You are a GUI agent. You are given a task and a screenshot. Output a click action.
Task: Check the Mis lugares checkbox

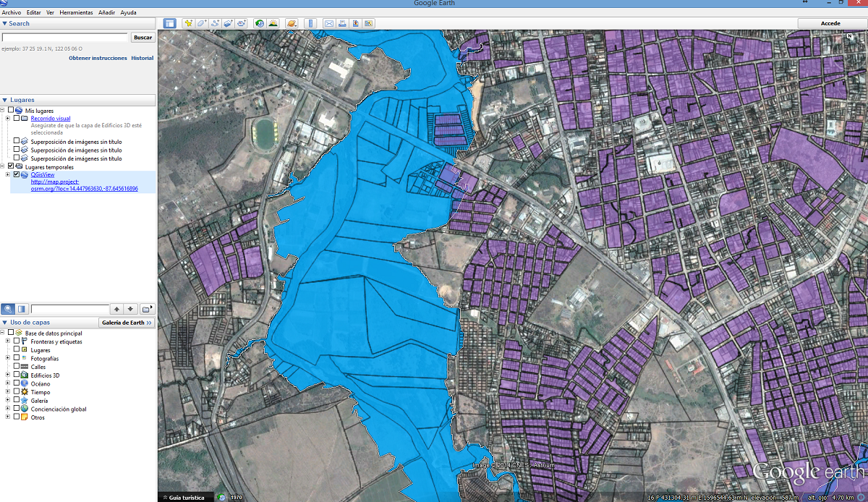point(11,111)
